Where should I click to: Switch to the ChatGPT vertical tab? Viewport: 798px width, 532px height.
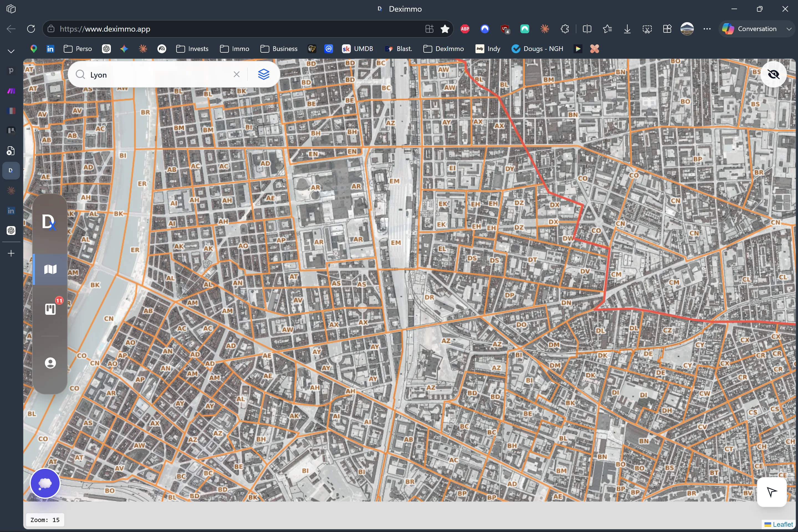coord(11,231)
